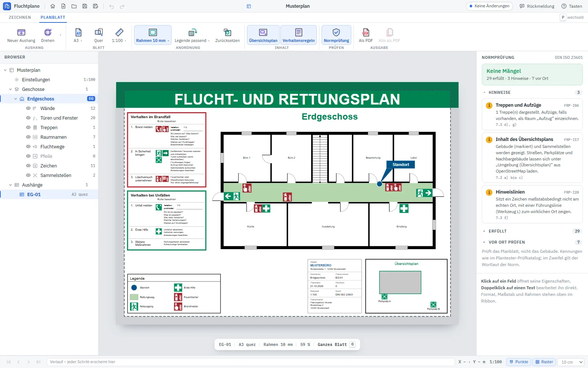Click the Keine Mängel result banner
588x368 pixels.
[532, 74]
